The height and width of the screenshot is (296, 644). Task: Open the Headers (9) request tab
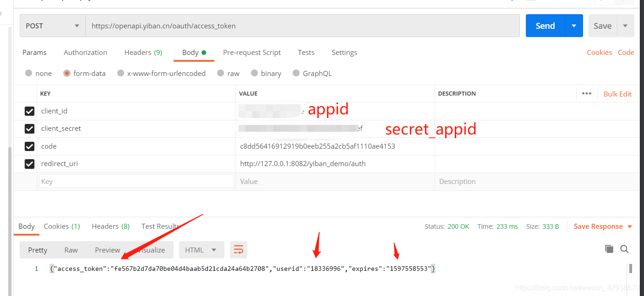[143, 52]
